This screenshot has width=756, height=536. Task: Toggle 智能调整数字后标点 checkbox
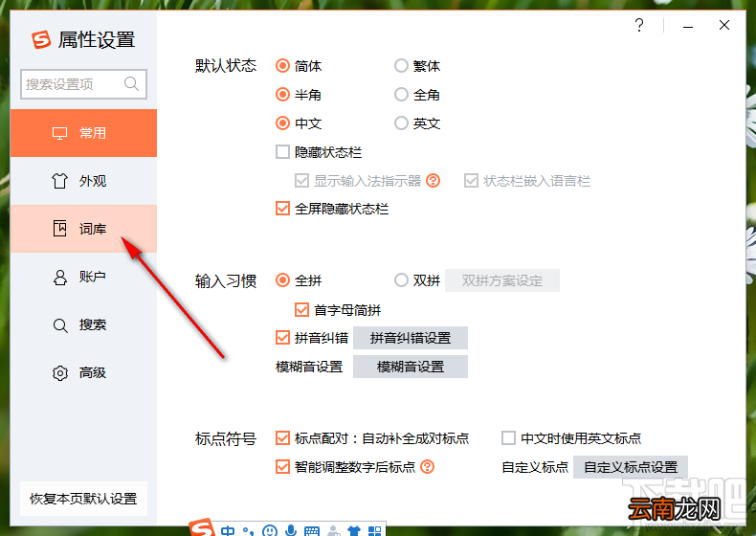click(x=282, y=466)
